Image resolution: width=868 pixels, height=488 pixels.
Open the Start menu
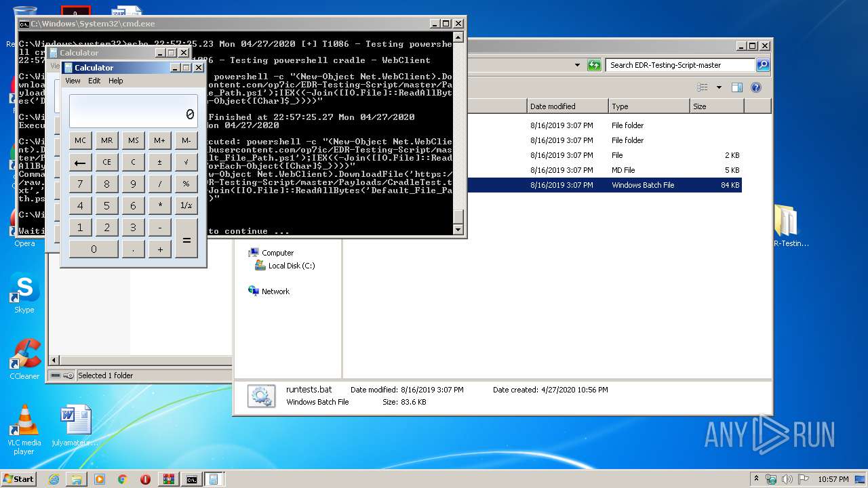(x=18, y=479)
